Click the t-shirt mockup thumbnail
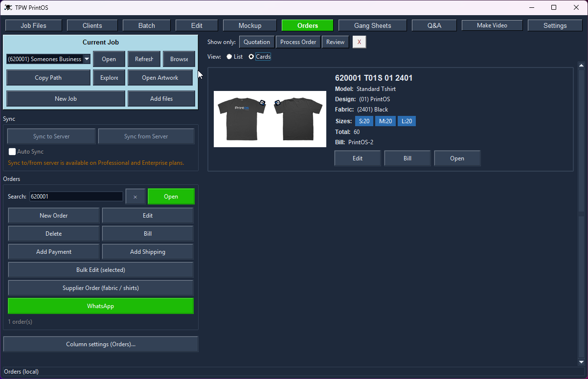The height and width of the screenshot is (379, 588). (x=270, y=119)
